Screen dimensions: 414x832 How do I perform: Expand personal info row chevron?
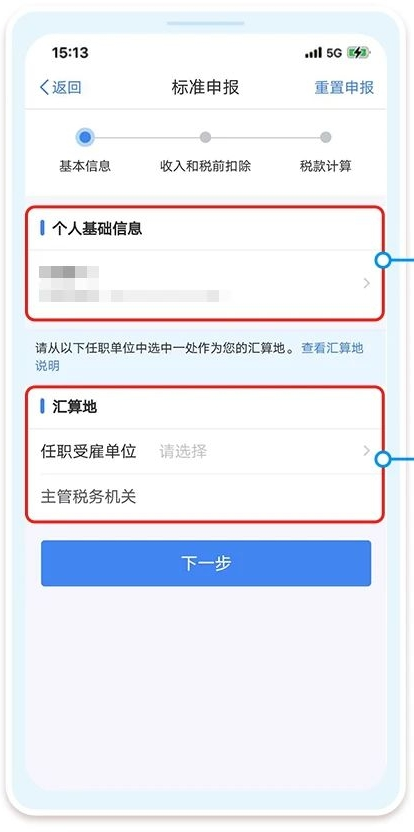(367, 284)
